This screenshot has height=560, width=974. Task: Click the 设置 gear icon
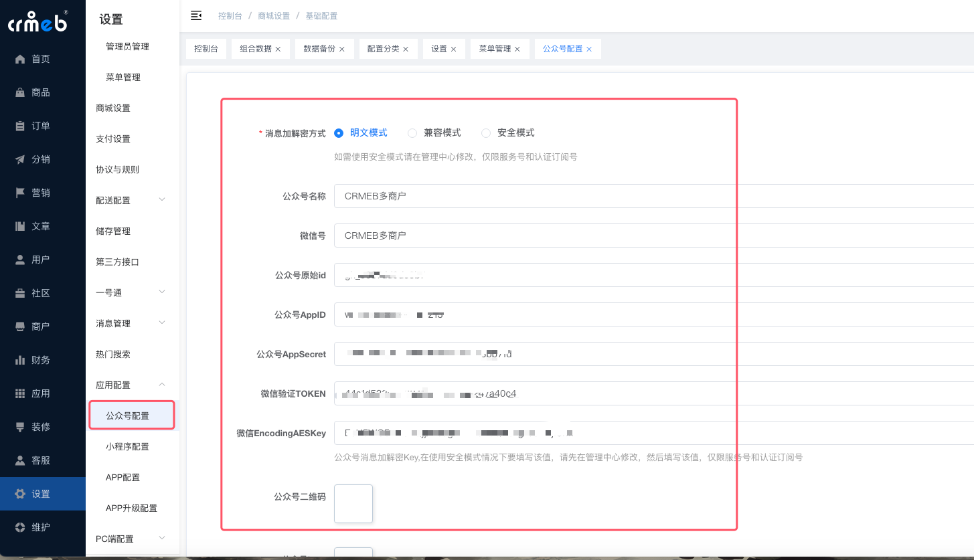(x=20, y=494)
